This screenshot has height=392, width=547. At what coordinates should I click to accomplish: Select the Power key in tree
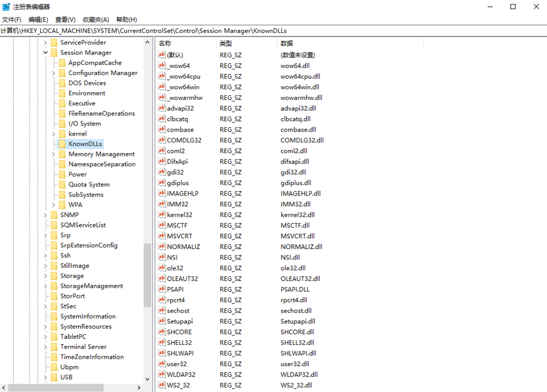click(x=77, y=174)
